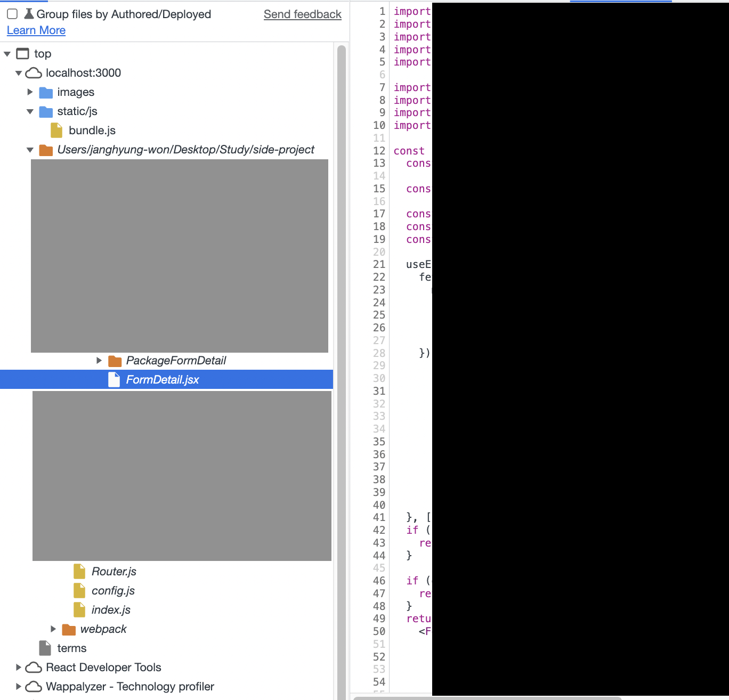
Task: Open bundle.js in the file tree
Action: tap(92, 131)
